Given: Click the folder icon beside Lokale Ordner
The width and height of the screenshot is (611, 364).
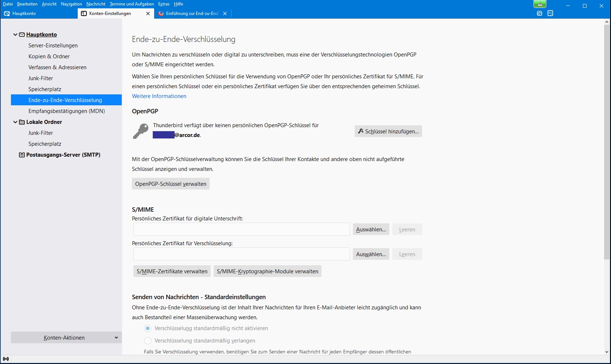Looking at the screenshot, I should pyautogui.click(x=22, y=122).
